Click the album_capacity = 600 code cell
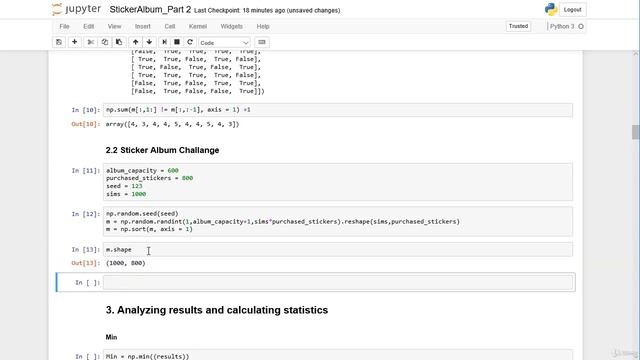This screenshot has width=640, height=360. (x=338, y=182)
